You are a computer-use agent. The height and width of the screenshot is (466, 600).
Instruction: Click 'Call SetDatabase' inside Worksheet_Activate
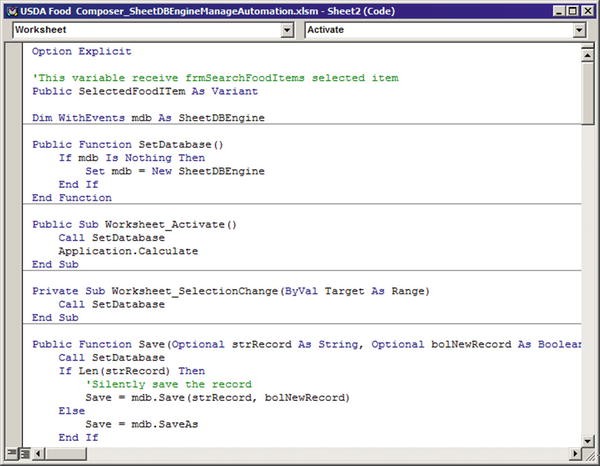pos(112,238)
